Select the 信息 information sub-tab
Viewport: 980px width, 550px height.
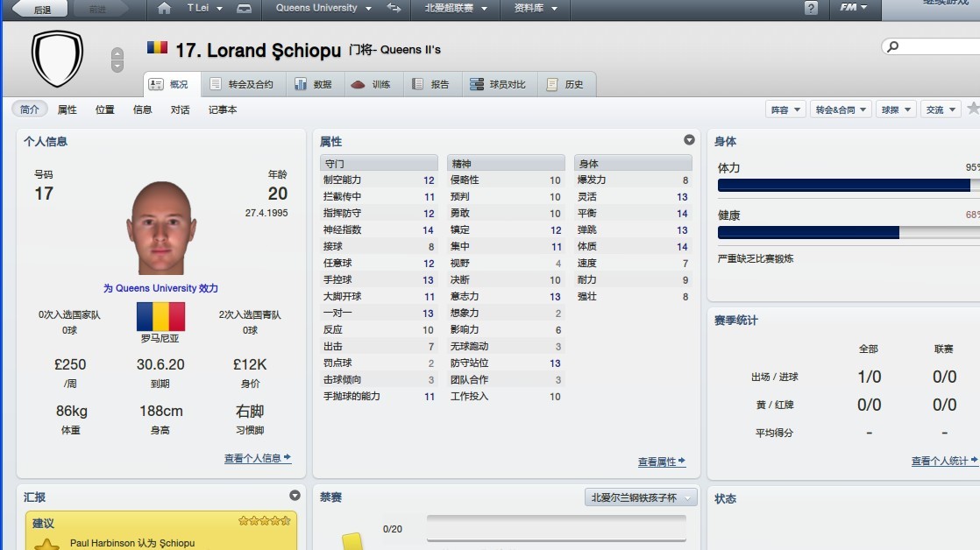pyautogui.click(x=142, y=109)
